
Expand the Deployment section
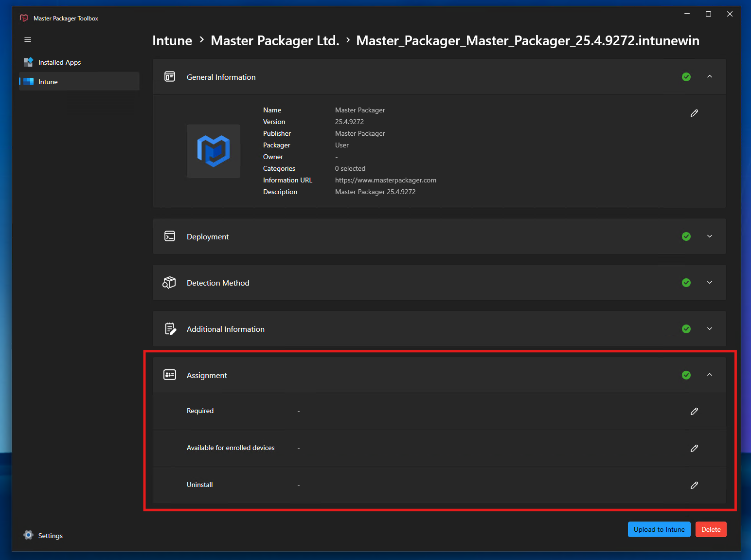tap(710, 236)
